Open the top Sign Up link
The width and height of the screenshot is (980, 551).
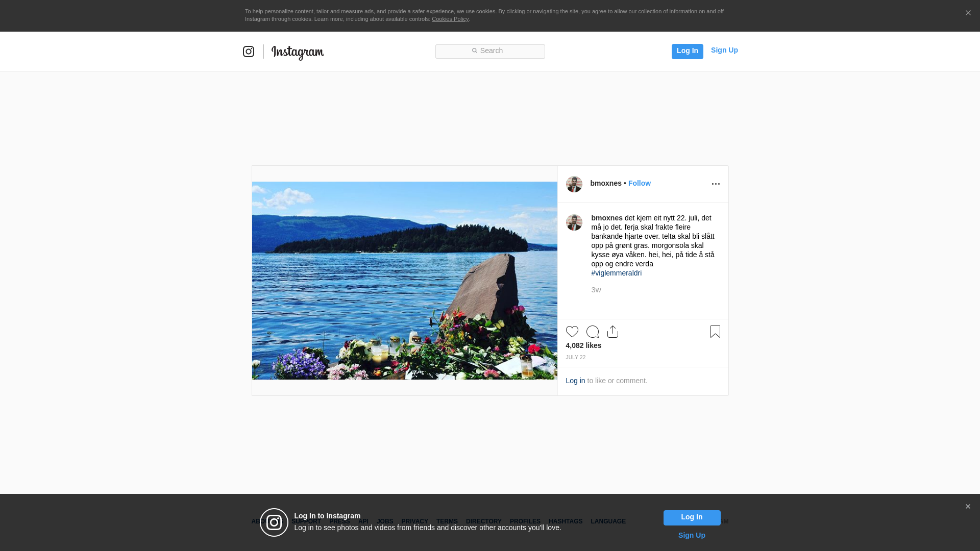click(x=724, y=50)
